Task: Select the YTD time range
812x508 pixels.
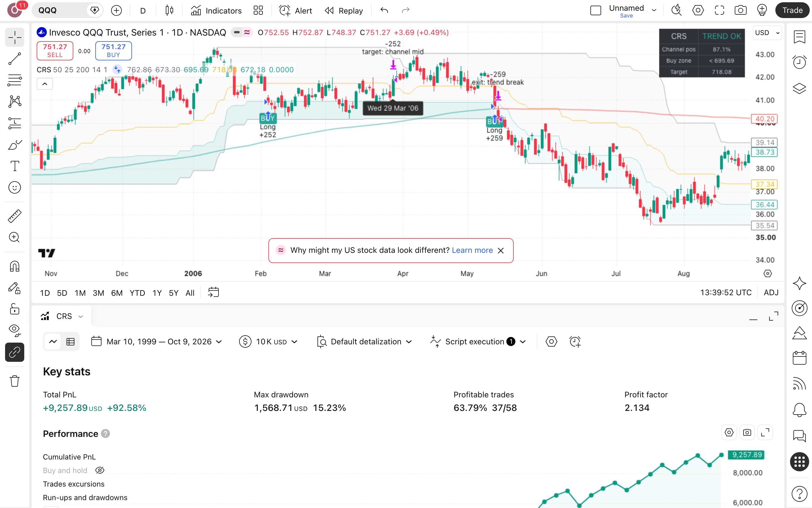Action: coord(137,293)
